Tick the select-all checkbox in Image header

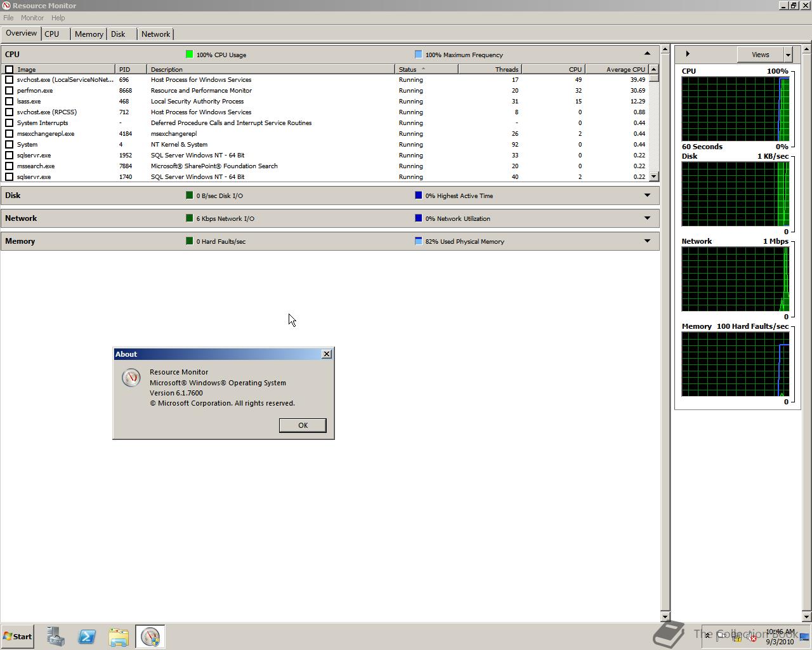click(x=9, y=69)
